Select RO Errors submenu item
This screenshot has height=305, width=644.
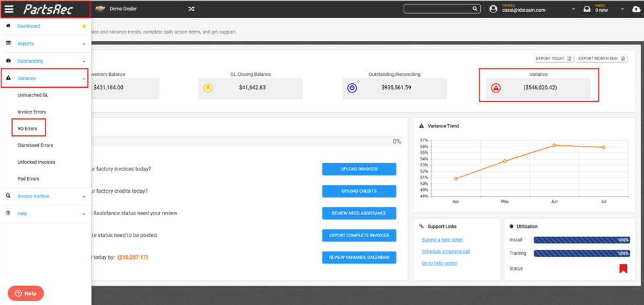click(28, 129)
